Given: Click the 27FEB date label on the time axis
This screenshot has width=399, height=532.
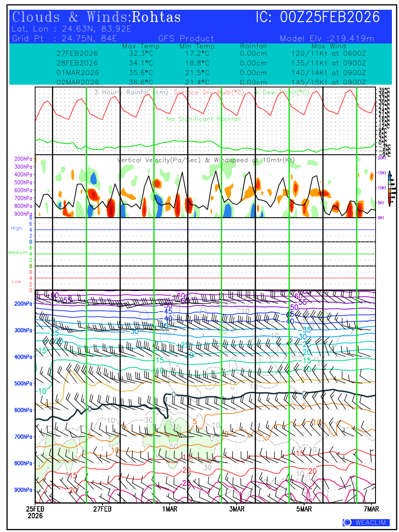Looking at the screenshot, I should pos(102,509).
